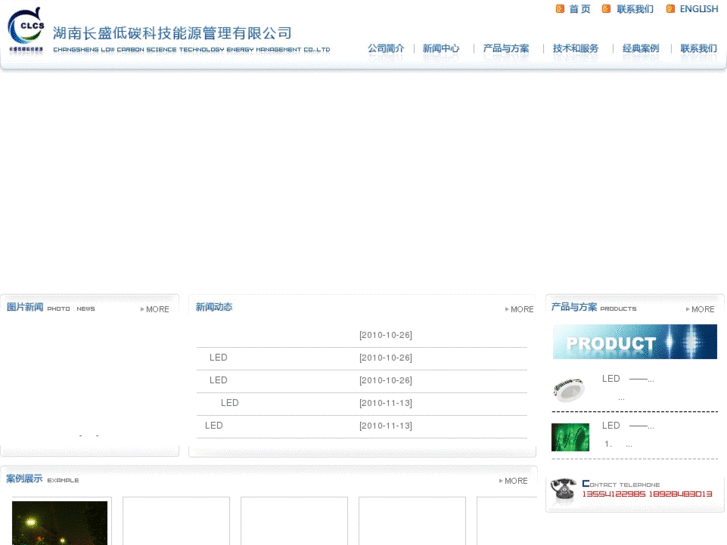The image size is (727, 545).
Task: Open 经典案例 menu item
Action: click(x=641, y=48)
